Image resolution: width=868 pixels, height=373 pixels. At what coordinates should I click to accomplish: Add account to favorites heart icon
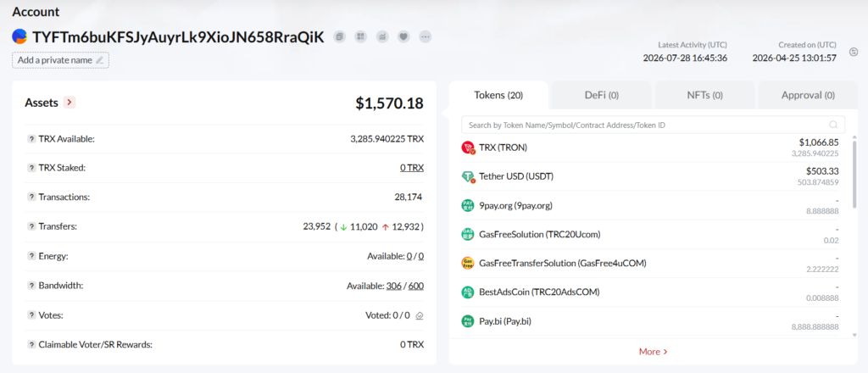[404, 36]
